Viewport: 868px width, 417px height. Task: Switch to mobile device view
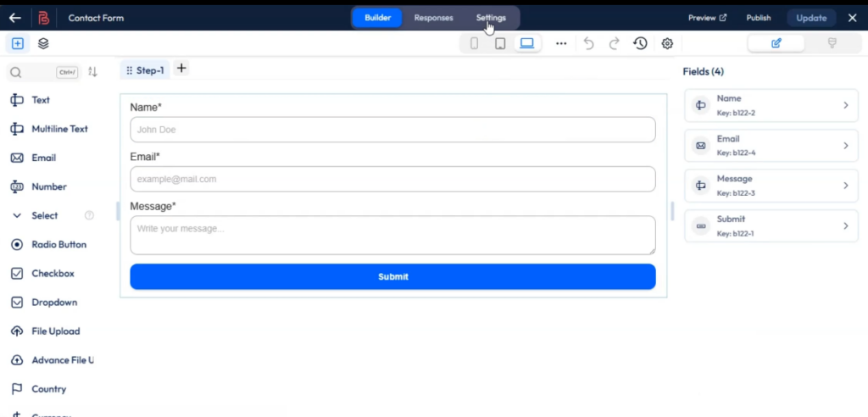click(x=474, y=43)
